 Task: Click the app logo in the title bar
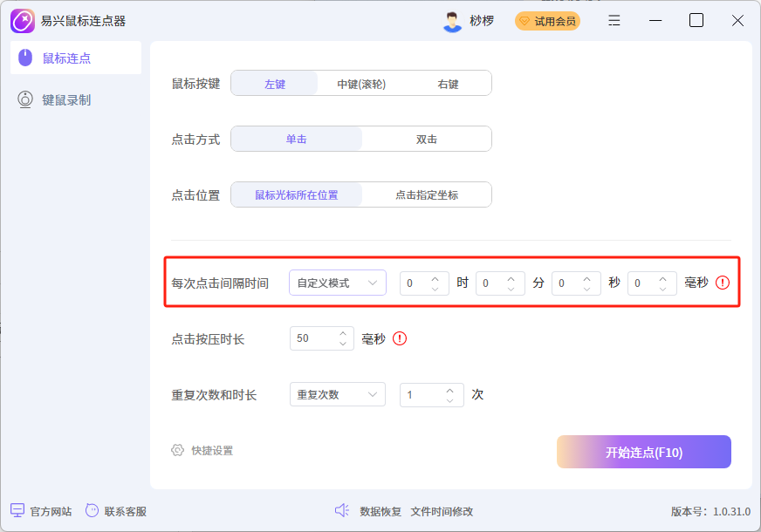coord(21,20)
